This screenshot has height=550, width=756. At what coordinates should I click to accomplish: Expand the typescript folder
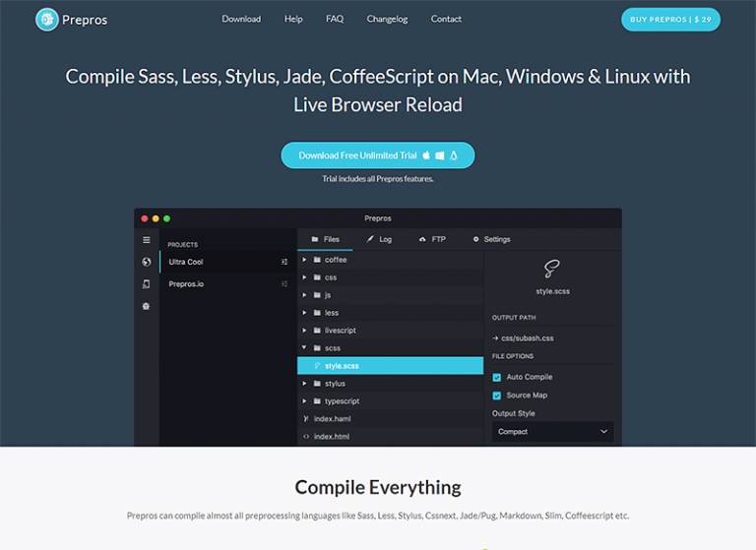click(306, 401)
